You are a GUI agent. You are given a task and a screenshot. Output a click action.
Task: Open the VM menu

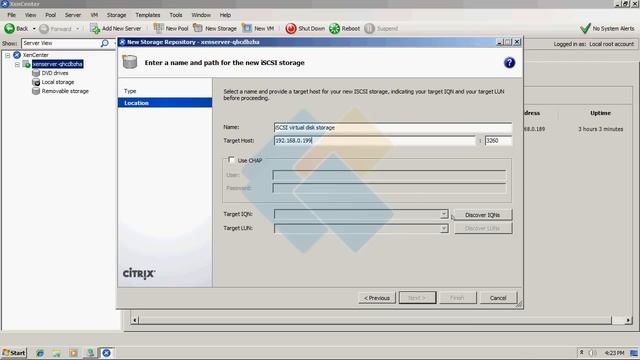pos(94,15)
